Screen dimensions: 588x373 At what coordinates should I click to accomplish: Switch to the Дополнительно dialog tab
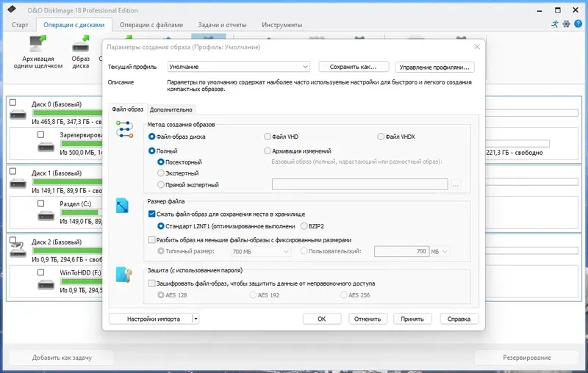(x=171, y=109)
